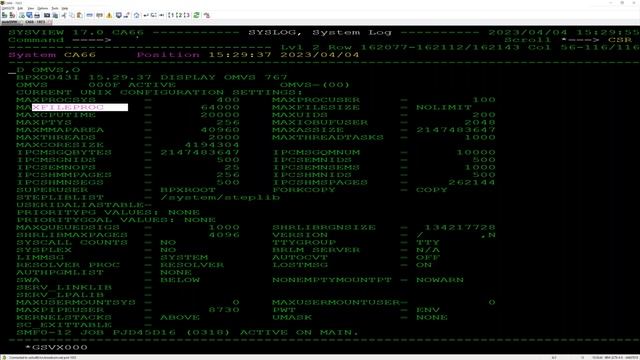The height and width of the screenshot is (360, 640).
Task: Click the D OMVS,O command line
Action: (48, 70)
